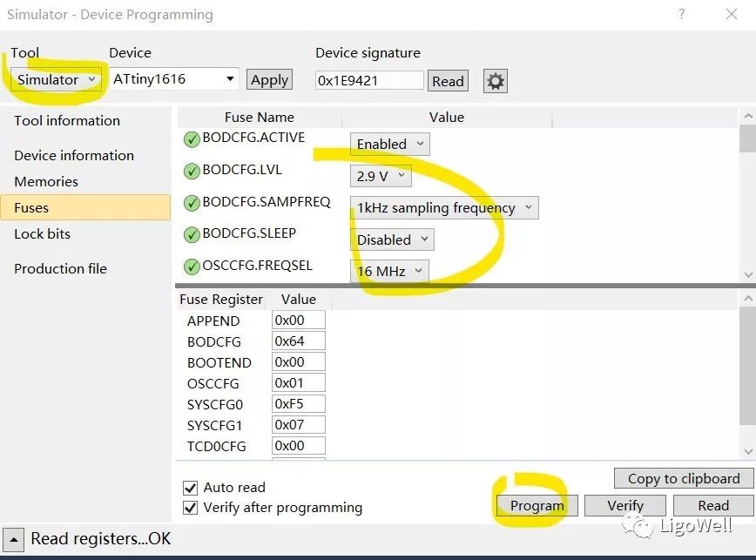Toggle the Auto read checkbox
This screenshot has height=560, width=756.
tap(191, 488)
